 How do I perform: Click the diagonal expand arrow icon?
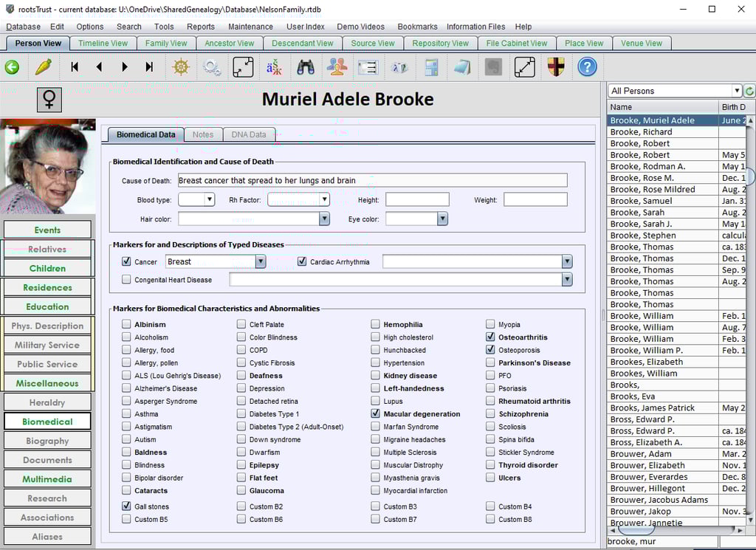click(525, 67)
